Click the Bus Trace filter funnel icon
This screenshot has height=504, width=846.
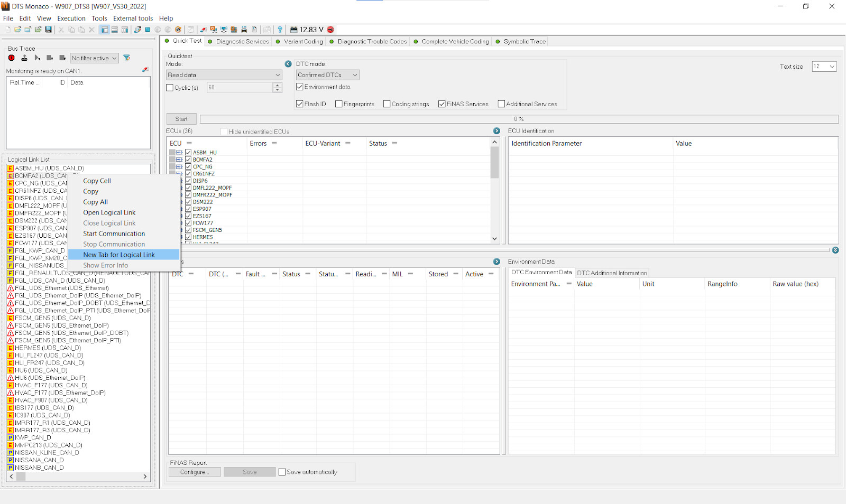click(127, 58)
